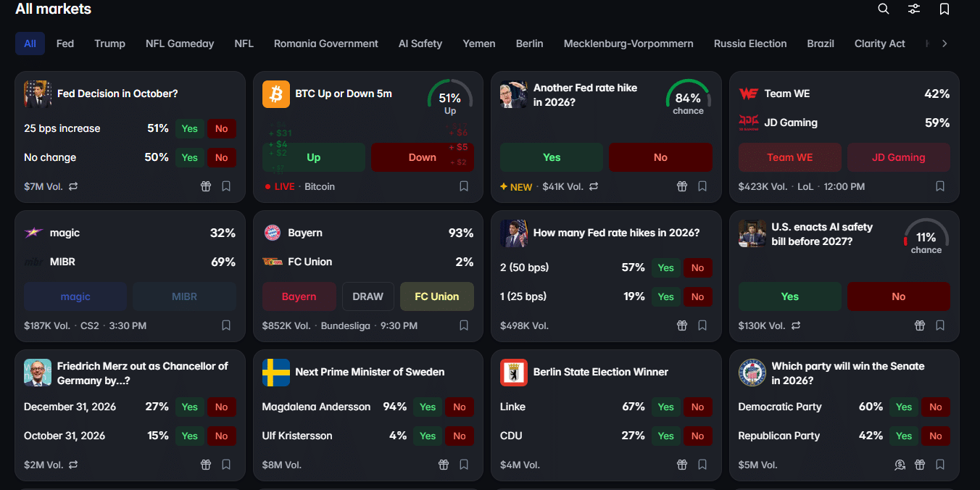Open the Russia Election category tab
Viewport: 980px width, 490px height.
pos(750,43)
